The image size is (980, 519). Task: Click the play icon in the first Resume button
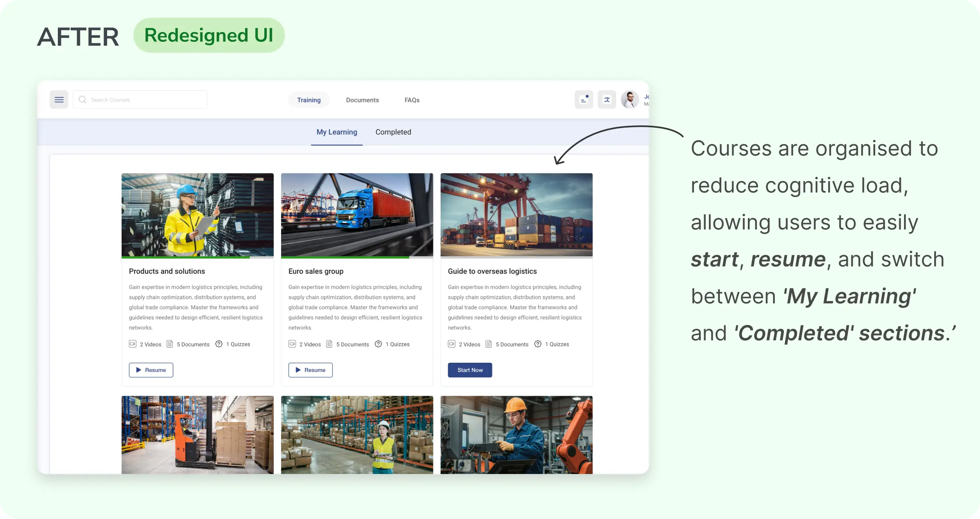pyautogui.click(x=139, y=370)
